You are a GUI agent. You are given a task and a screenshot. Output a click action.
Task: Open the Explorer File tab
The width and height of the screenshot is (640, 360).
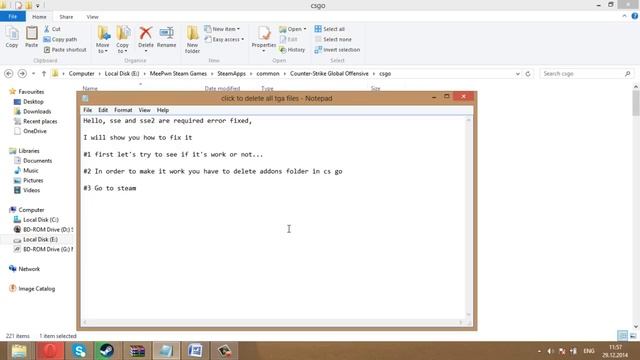coord(13,16)
